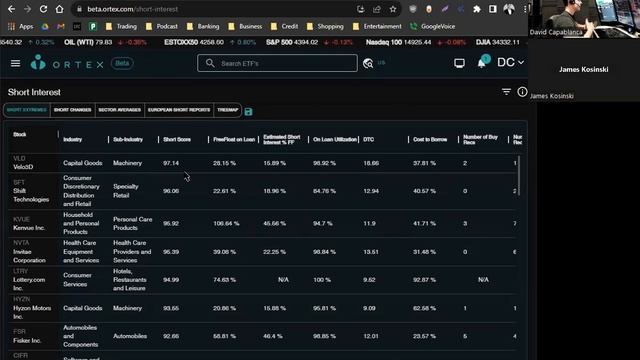
Task: Select David Capablanca's video thumbnail
Action: tap(584, 19)
